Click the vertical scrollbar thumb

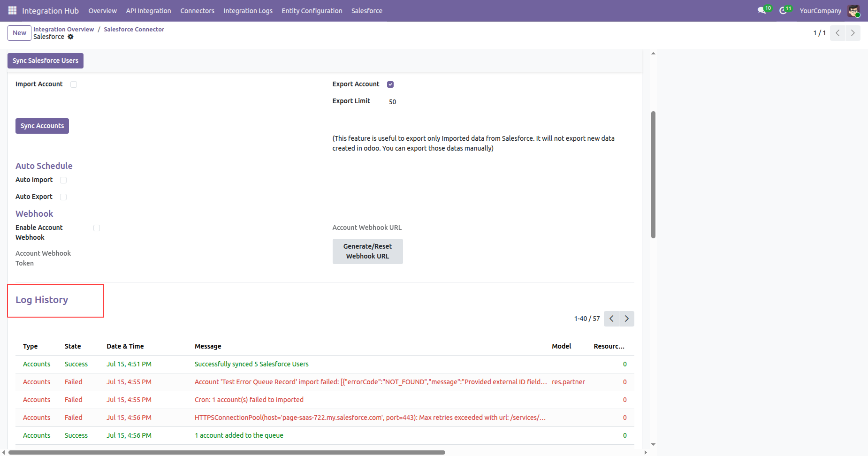[653, 175]
